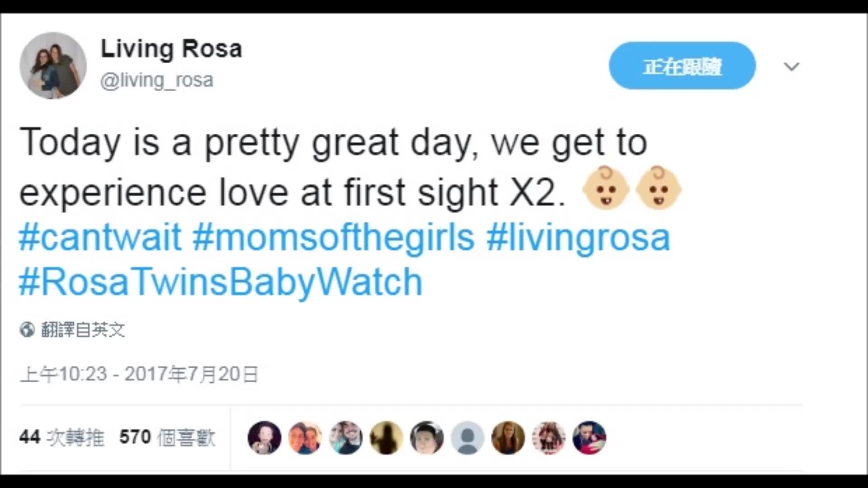Open the tweet timestamp July 20, 2017
868x488 pixels.
point(139,375)
